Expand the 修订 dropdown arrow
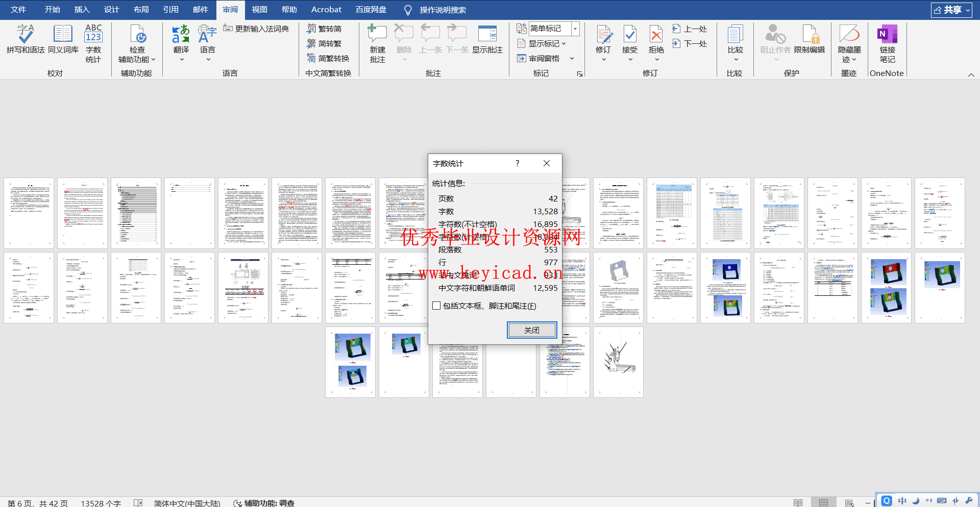Image resolution: width=980 pixels, height=507 pixels. (x=604, y=60)
